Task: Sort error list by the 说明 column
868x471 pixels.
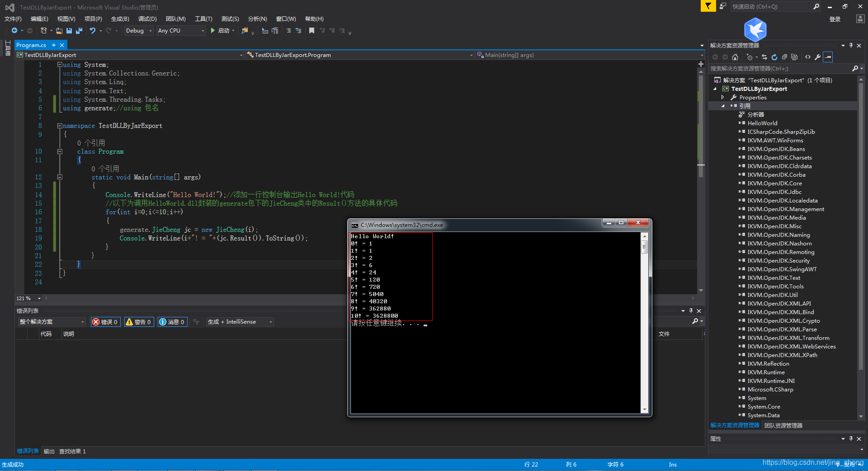Action: point(69,334)
